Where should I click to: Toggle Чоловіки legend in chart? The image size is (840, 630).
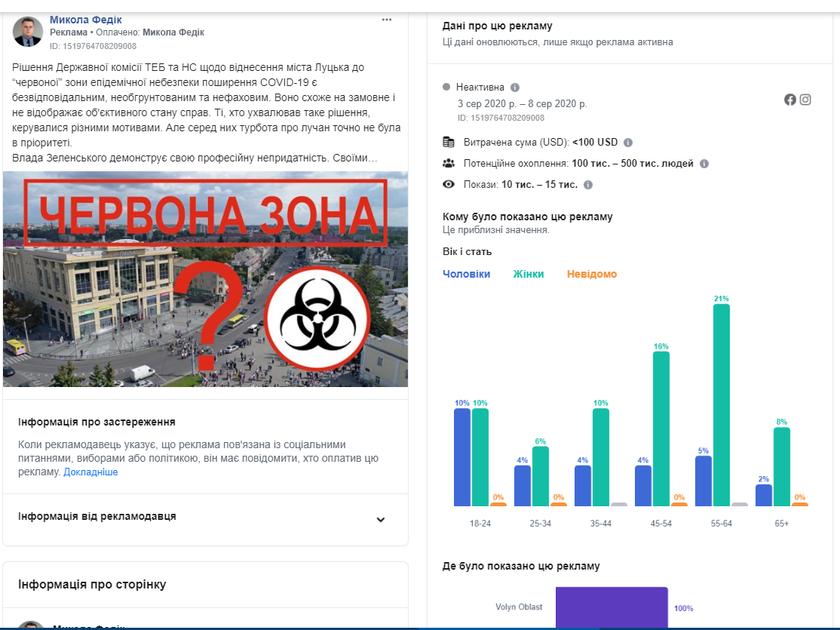pyautogui.click(x=466, y=274)
